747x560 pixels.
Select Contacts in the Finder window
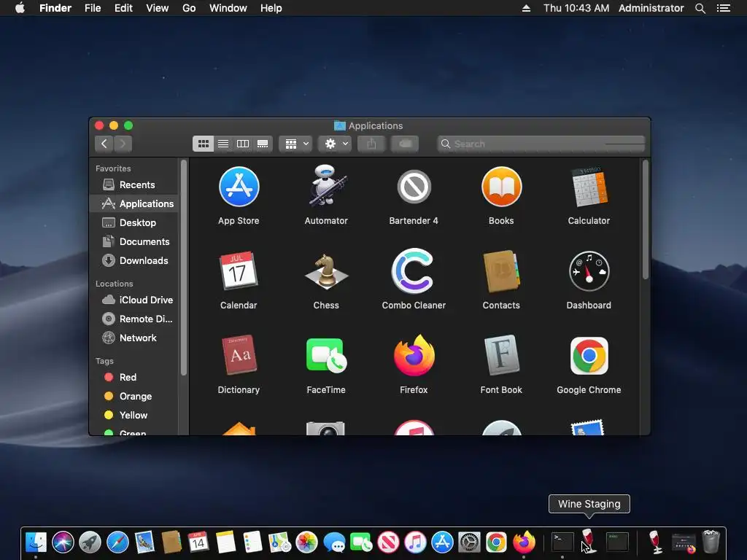tap(501, 271)
